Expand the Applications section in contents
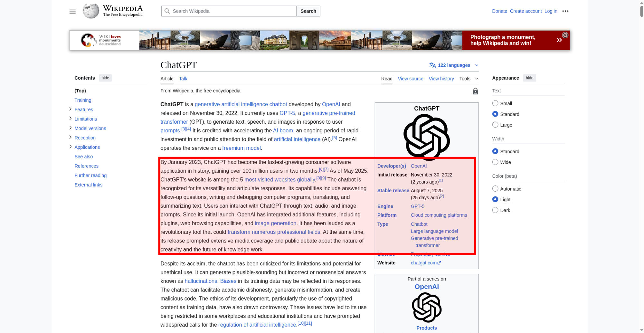This screenshot has width=644, height=333. [71, 147]
